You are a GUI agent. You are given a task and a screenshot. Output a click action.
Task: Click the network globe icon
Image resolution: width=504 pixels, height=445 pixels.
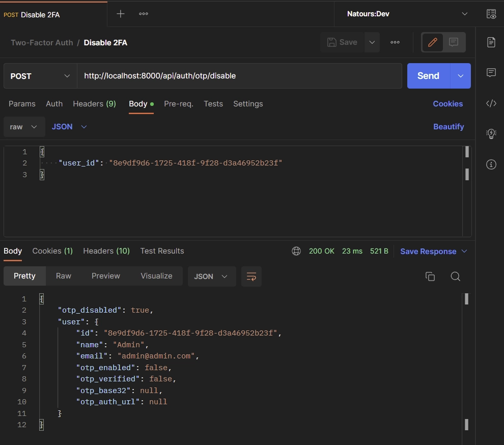click(x=296, y=251)
